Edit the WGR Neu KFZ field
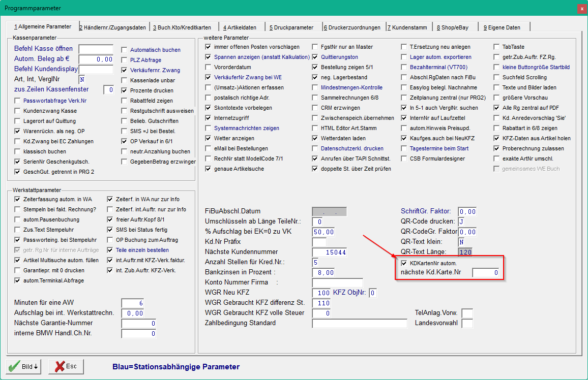 click(x=321, y=293)
